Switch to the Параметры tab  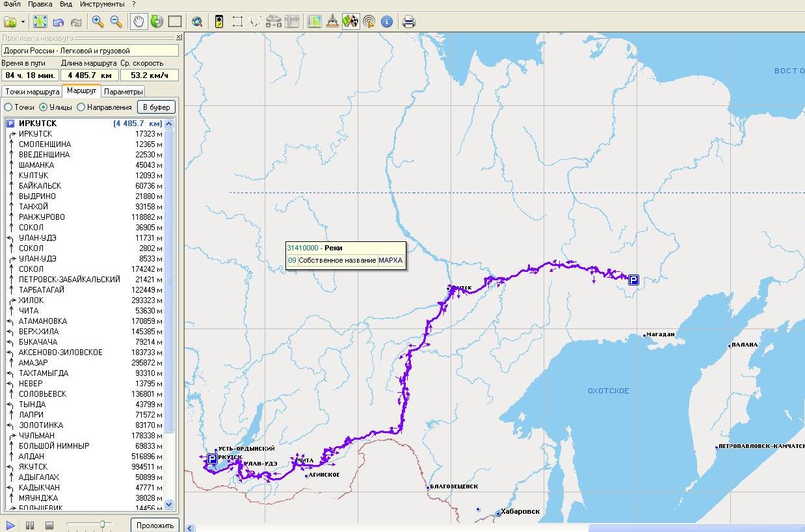[123, 92]
